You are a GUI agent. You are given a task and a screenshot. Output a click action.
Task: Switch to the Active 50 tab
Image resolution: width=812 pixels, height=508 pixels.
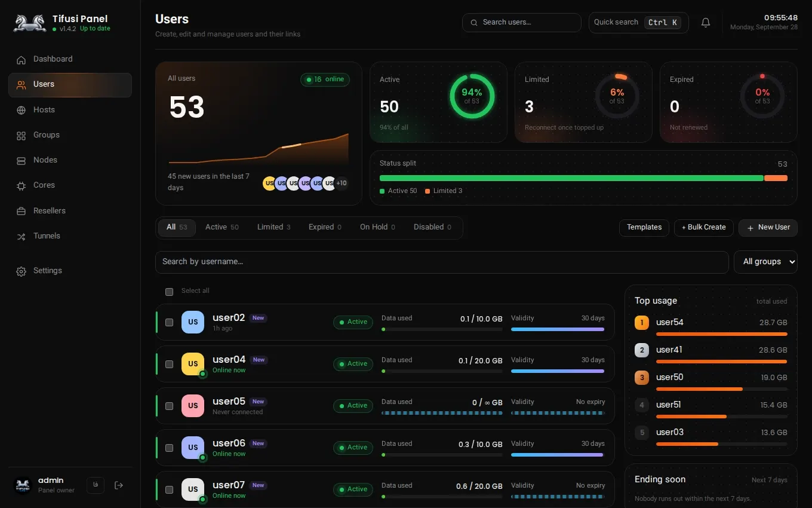click(x=222, y=227)
